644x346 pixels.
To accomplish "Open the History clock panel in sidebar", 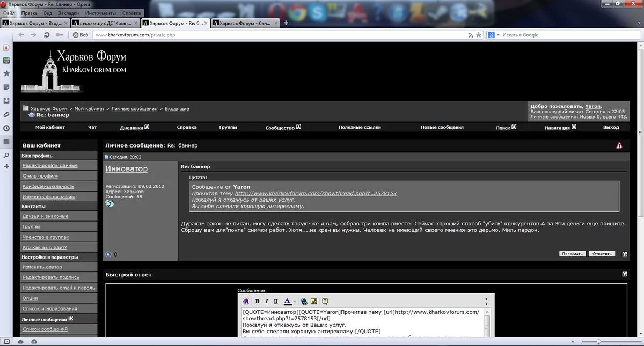I will (6, 128).
